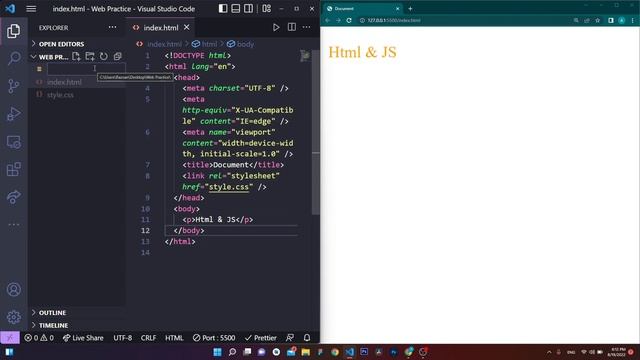Open remote window indicator in status bar
This screenshot has width=640, height=360.
(10, 338)
